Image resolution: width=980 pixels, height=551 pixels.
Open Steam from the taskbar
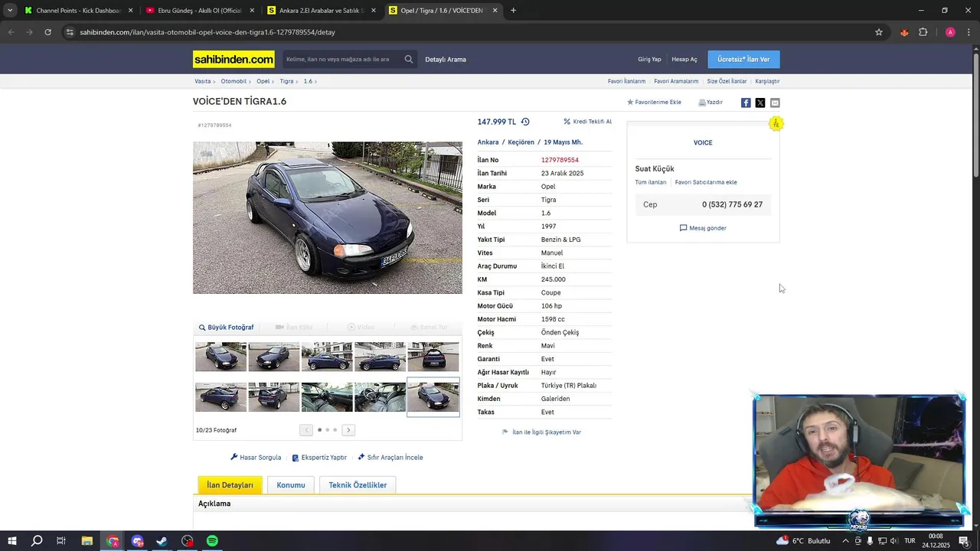162,541
